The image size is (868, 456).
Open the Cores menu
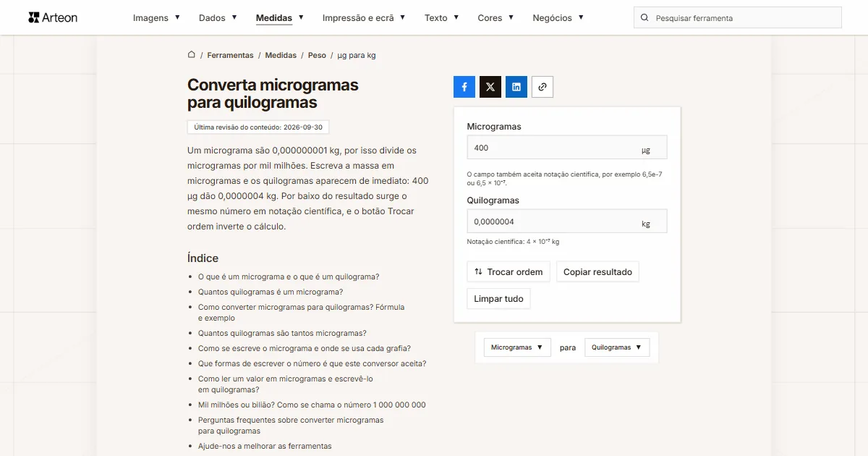click(495, 18)
